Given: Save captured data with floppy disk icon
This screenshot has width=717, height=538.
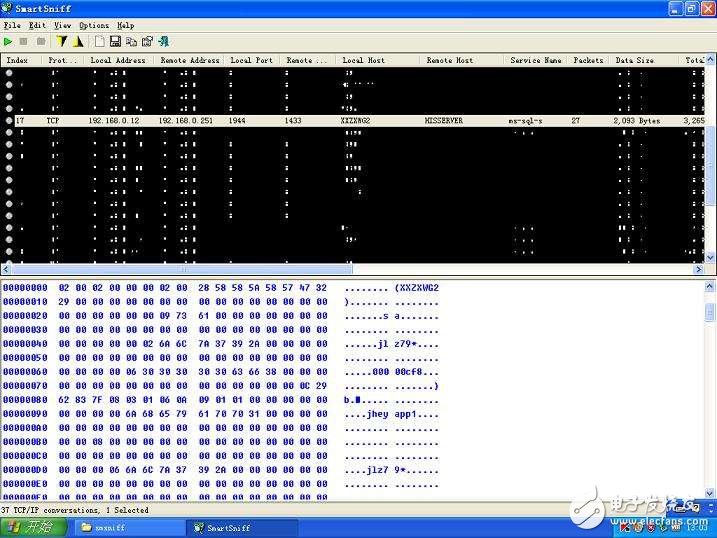Looking at the screenshot, I should click(x=115, y=41).
